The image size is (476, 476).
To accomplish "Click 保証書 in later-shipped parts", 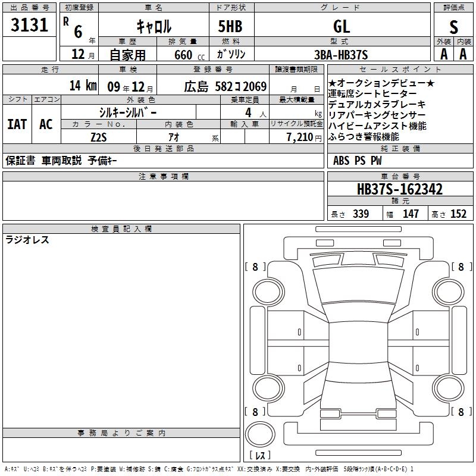I will pyautogui.click(x=20, y=161).
